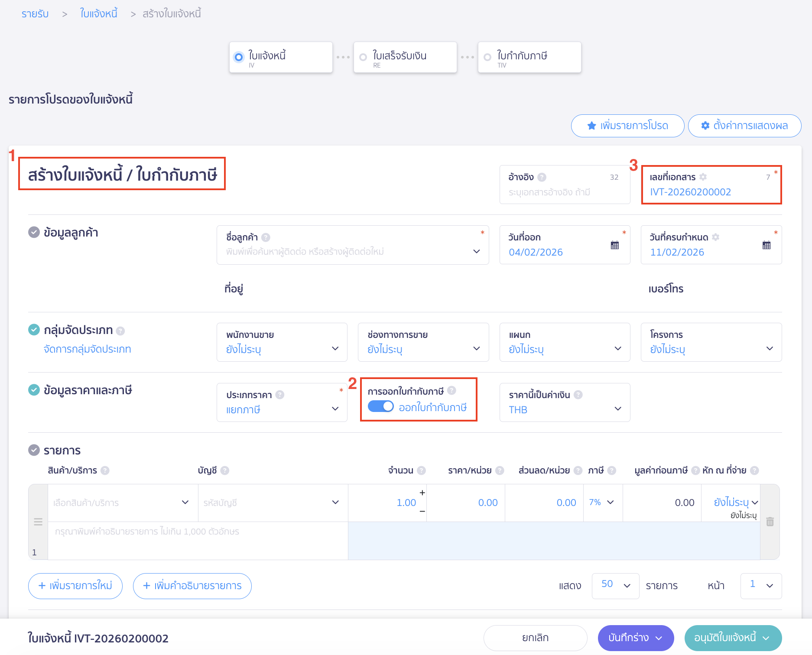Screen dimensions: 812x655
Task: Click the help icon beside ประเภทราคา
Action: coord(280,395)
